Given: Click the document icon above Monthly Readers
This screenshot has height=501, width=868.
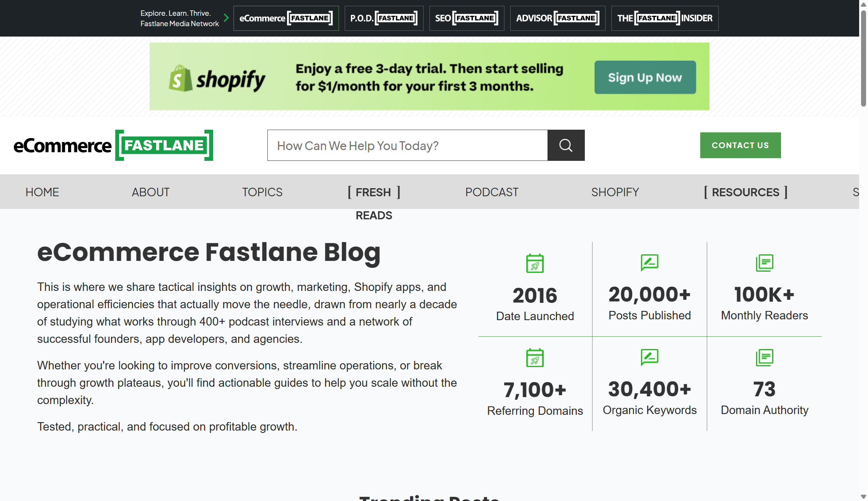Looking at the screenshot, I should (x=764, y=263).
